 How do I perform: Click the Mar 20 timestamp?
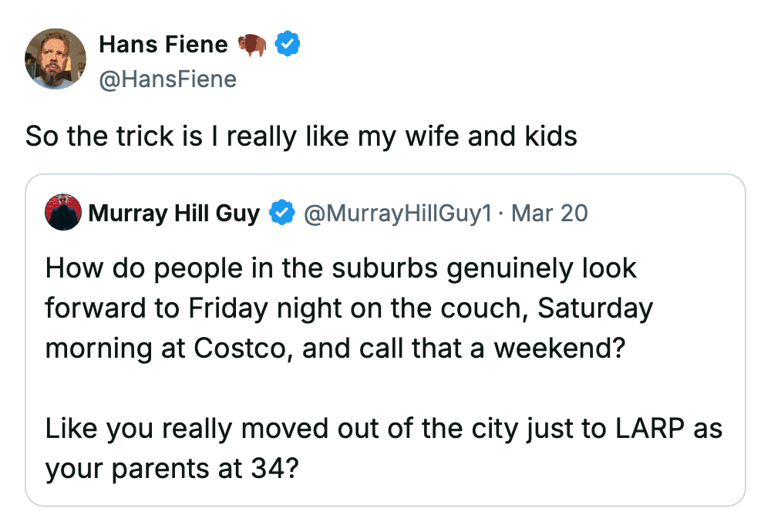click(550, 212)
